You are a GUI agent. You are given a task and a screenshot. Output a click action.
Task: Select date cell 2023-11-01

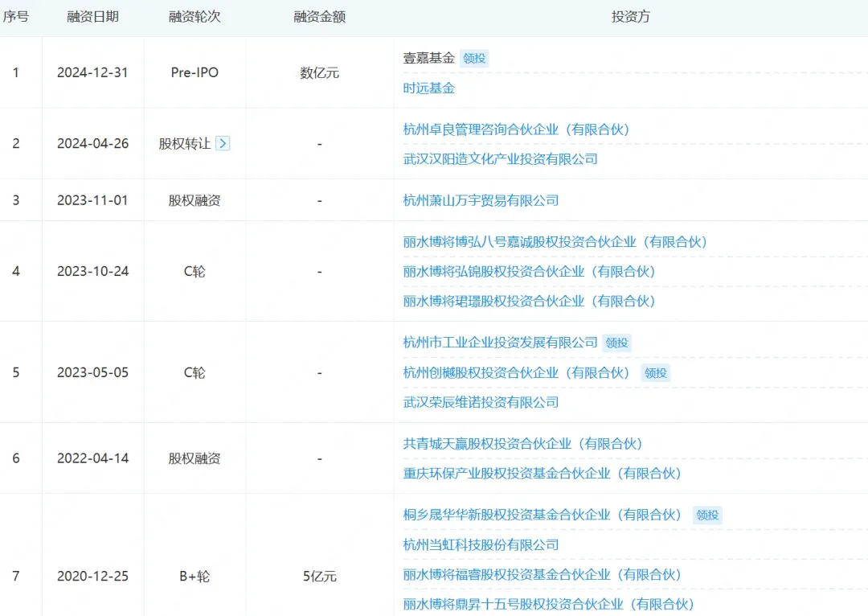93,200
